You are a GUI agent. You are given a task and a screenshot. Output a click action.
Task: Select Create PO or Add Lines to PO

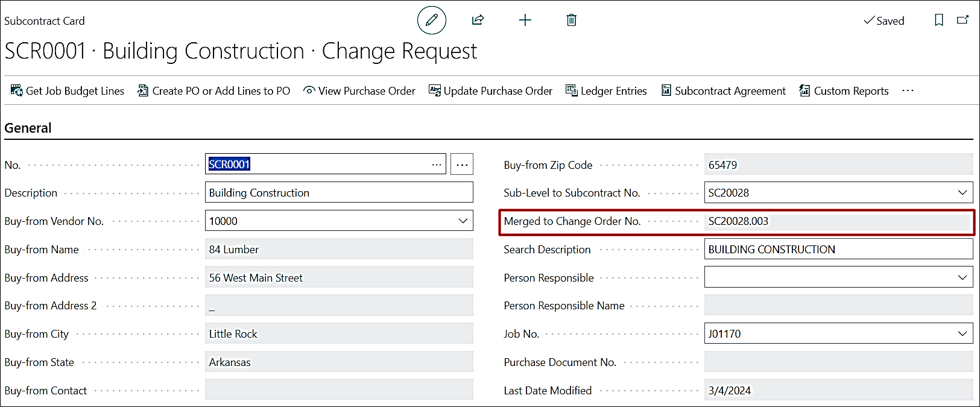coord(214,91)
